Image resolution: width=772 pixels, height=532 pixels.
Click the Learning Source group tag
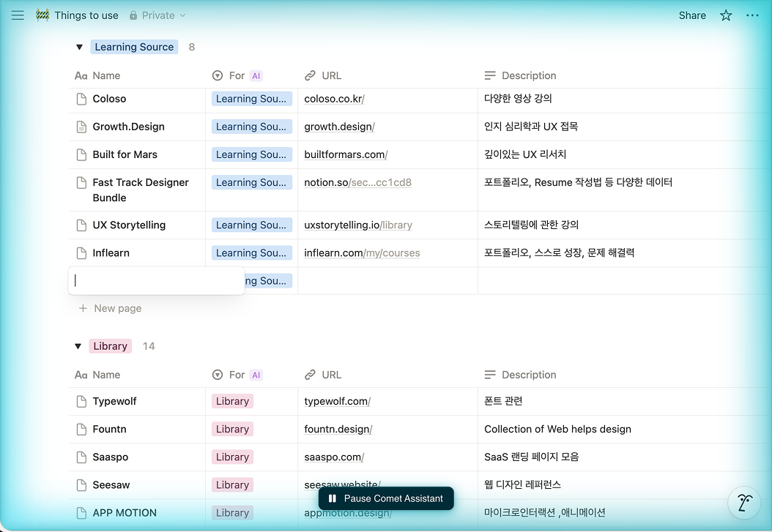pos(134,47)
